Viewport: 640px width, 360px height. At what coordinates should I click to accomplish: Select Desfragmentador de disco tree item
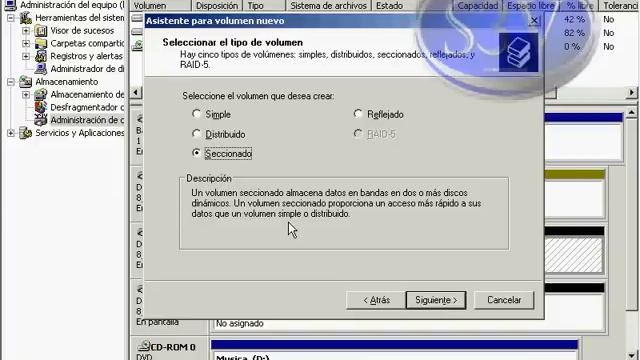coord(87,107)
